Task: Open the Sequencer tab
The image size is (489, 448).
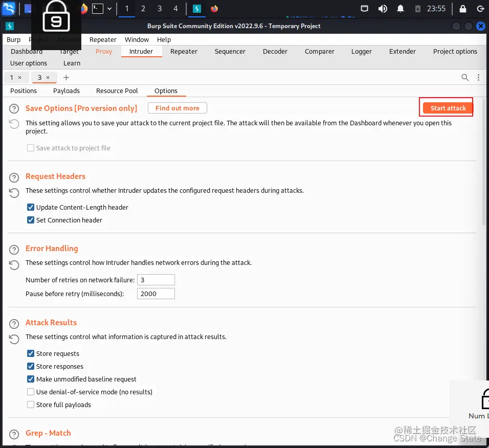Action: [230, 52]
